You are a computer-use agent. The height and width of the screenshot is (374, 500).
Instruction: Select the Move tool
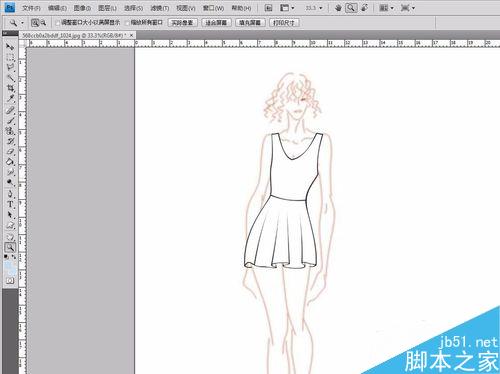coord(10,46)
